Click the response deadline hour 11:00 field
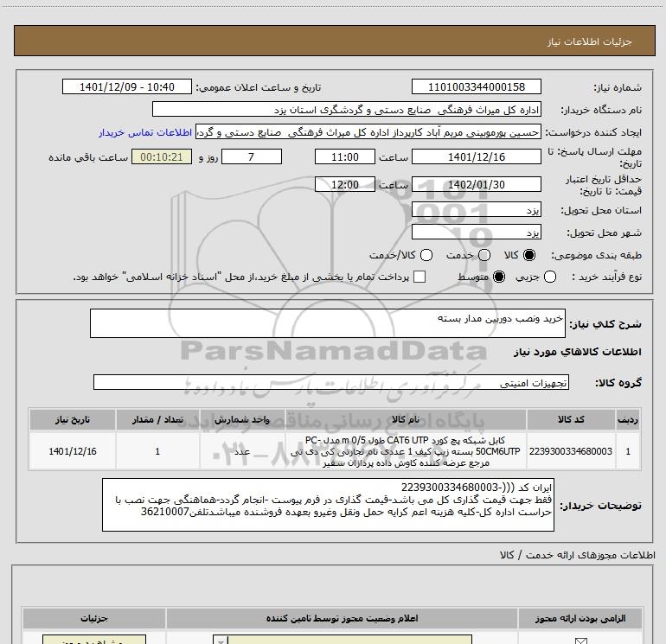The width and height of the screenshot is (666, 644). click(x=345, y=156)
